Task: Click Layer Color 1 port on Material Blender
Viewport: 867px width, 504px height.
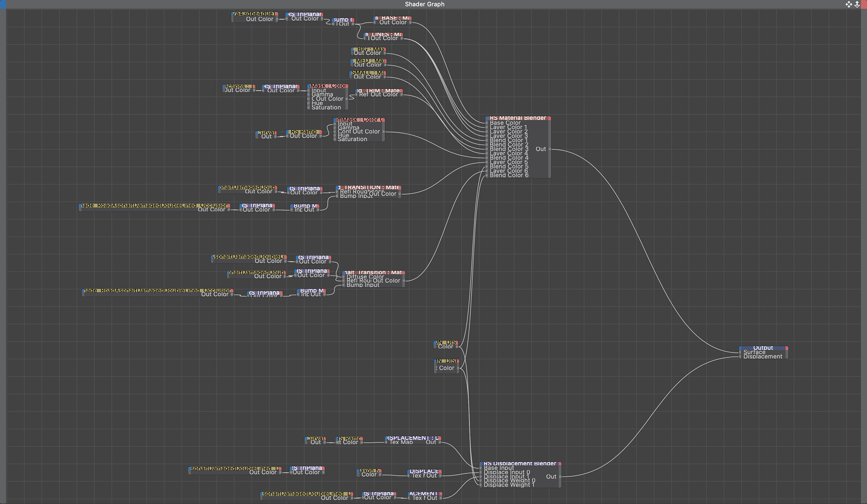Action: pos(487,127)
